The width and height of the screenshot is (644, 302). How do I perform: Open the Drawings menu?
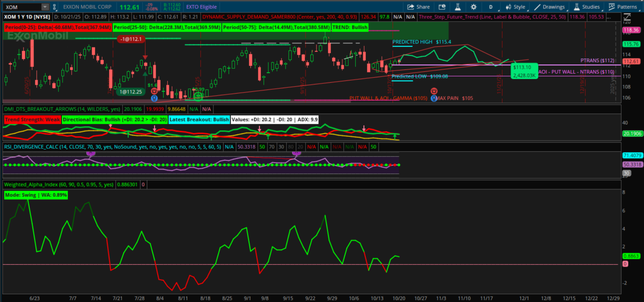point(549,7)
